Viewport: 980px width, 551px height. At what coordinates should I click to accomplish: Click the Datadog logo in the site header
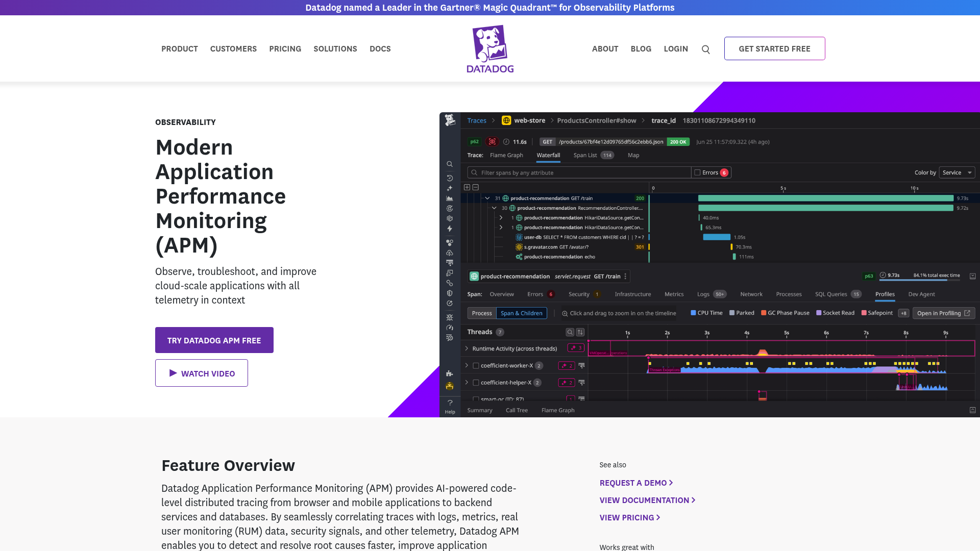[490, 48]
